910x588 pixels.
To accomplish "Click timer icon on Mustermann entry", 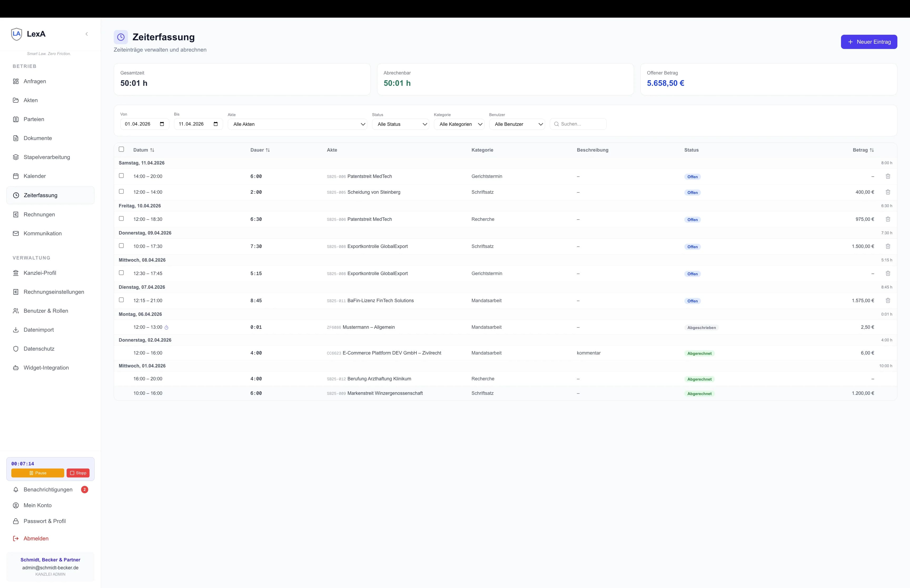I will 166,328.
